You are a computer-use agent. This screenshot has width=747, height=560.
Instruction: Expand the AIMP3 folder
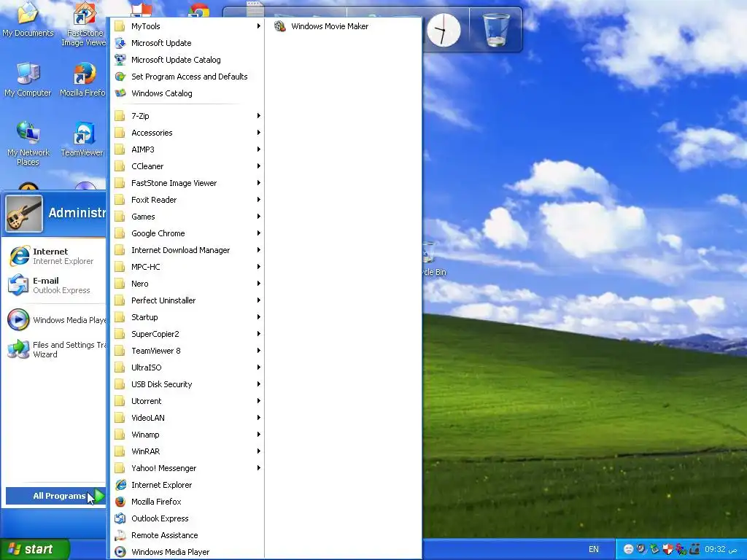[186, 149]
